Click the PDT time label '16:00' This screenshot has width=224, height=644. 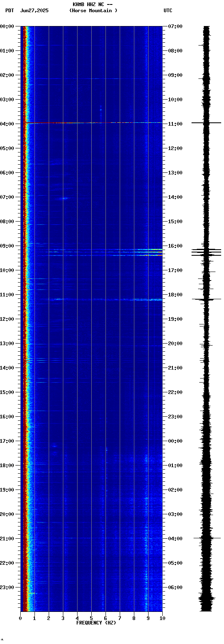click(x=7, y=417)
